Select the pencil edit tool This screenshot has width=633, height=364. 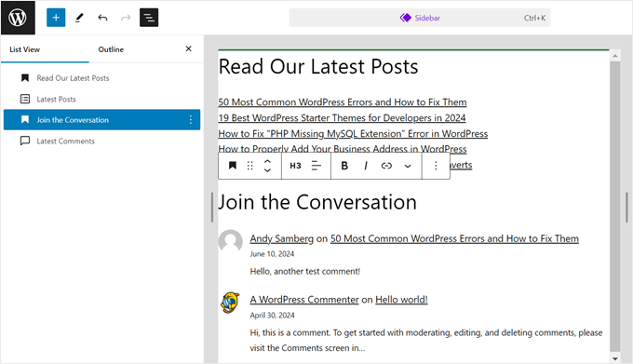79,18
